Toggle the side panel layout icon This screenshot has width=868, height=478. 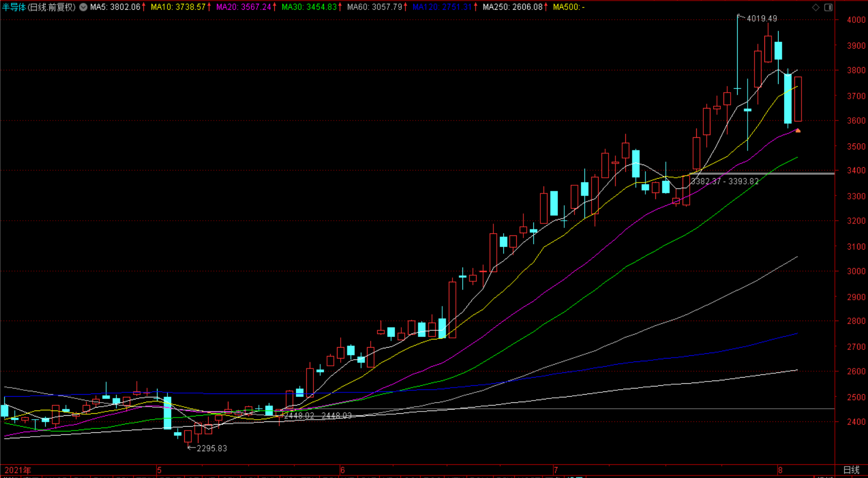point(828,7)
